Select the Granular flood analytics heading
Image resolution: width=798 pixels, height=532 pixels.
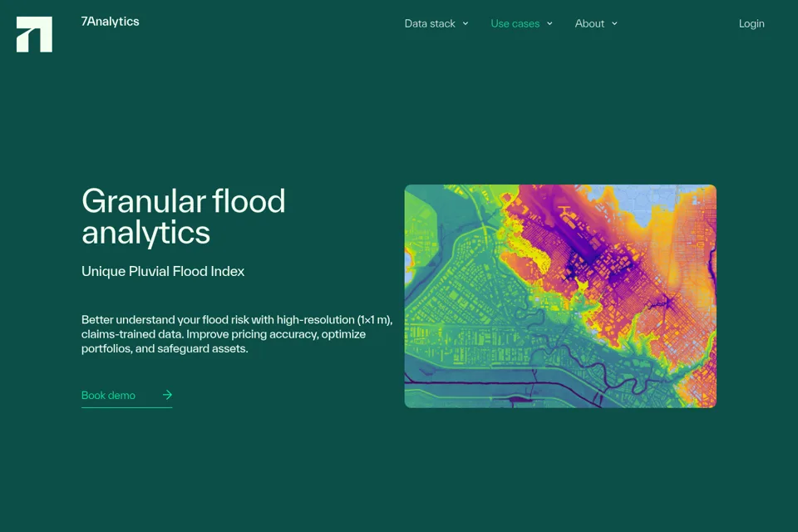[x=183, y=216]
